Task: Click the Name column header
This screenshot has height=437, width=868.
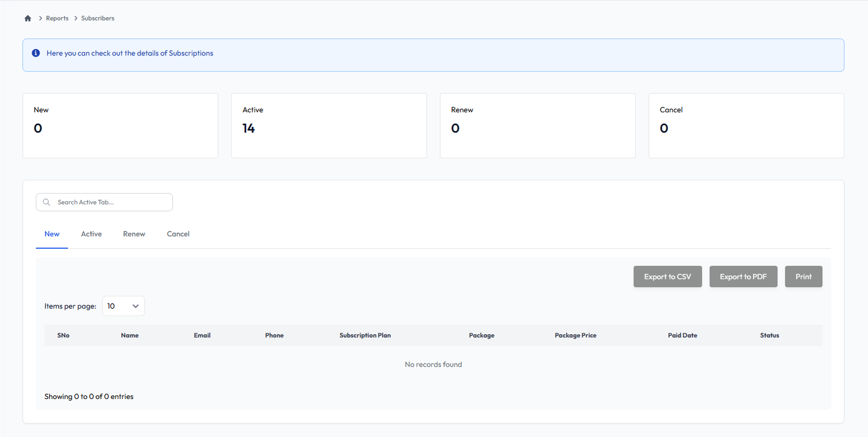Action: [x=130, y=336]
